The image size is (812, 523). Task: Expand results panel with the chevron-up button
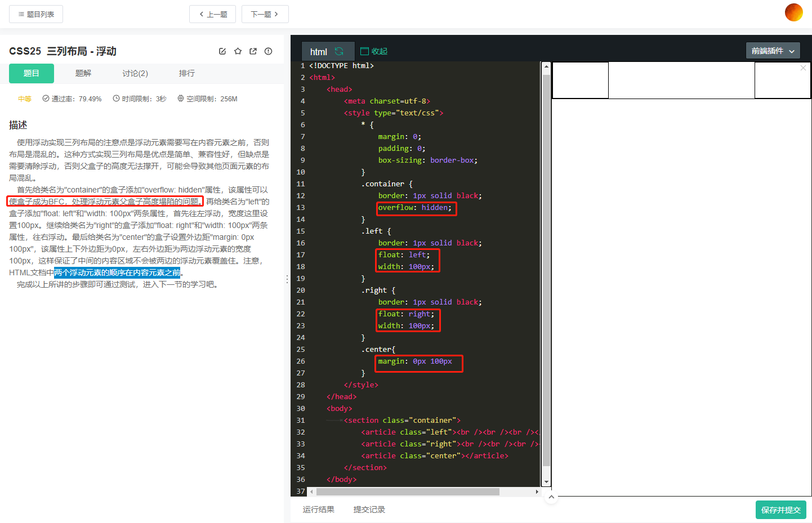(551, 497)
